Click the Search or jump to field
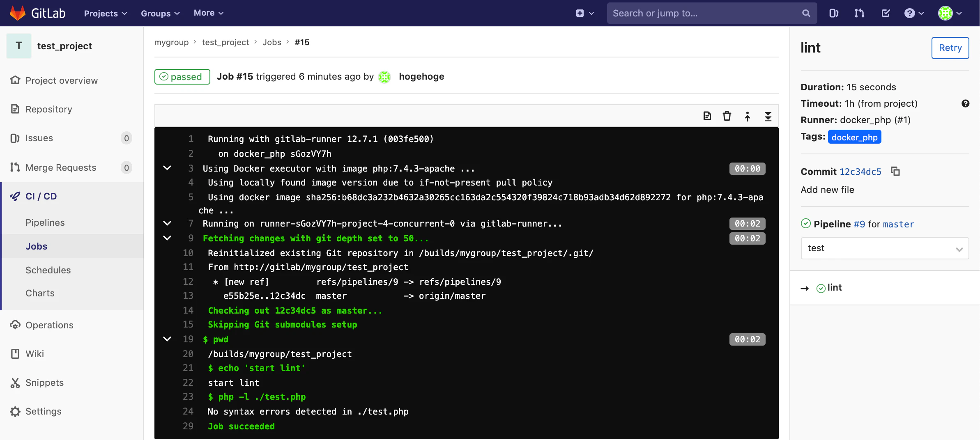980x440 pixels. pos(711,13)
